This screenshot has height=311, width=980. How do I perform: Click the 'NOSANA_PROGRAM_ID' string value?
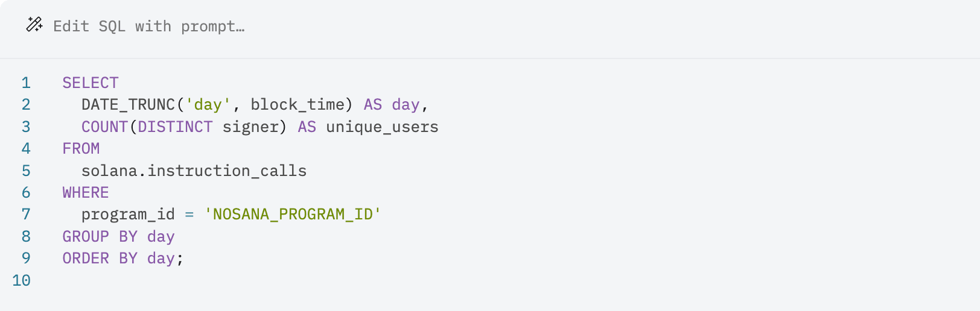click(x=293, y=215)
